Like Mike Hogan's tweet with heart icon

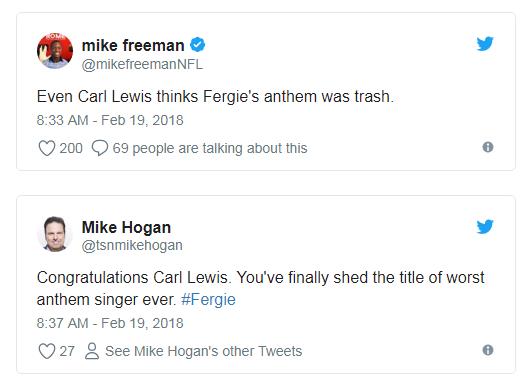coord(46,351)
